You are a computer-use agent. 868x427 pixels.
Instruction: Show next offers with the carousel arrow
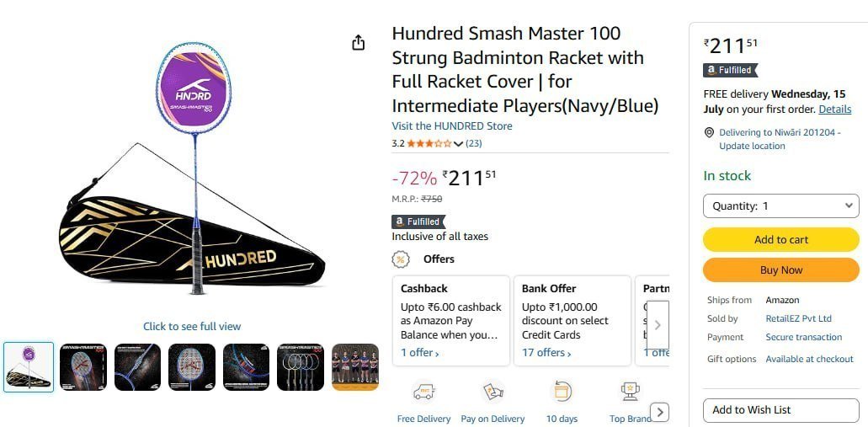click(x=658, y=325)
